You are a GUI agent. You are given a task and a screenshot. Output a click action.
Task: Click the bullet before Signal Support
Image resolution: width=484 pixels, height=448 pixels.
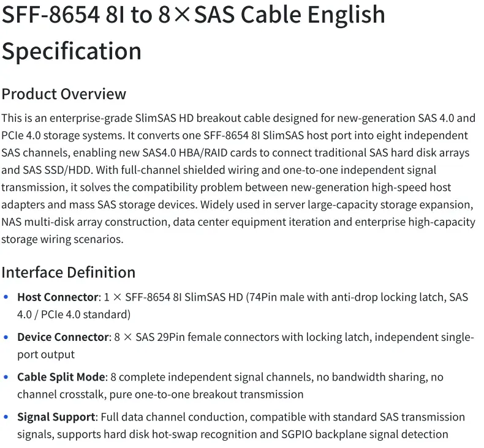click(x=6, y=417)
